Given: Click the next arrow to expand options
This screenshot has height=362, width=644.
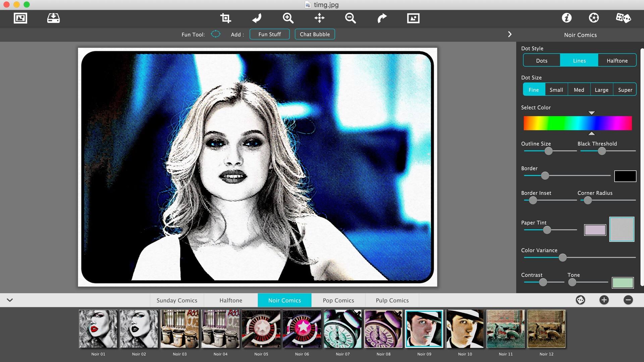Looking at the screenshot, I should (509, 34).
